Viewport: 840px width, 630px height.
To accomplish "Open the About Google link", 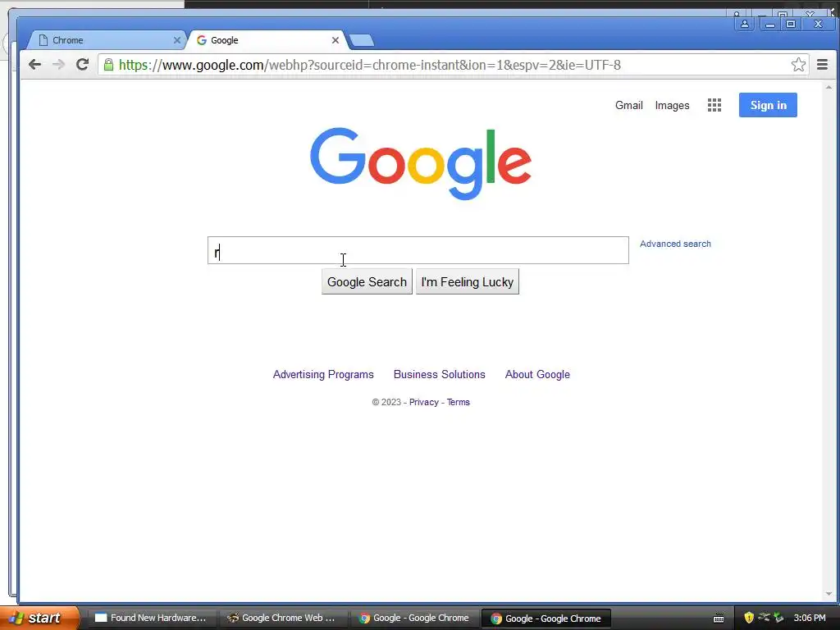I will coord(537,374).
